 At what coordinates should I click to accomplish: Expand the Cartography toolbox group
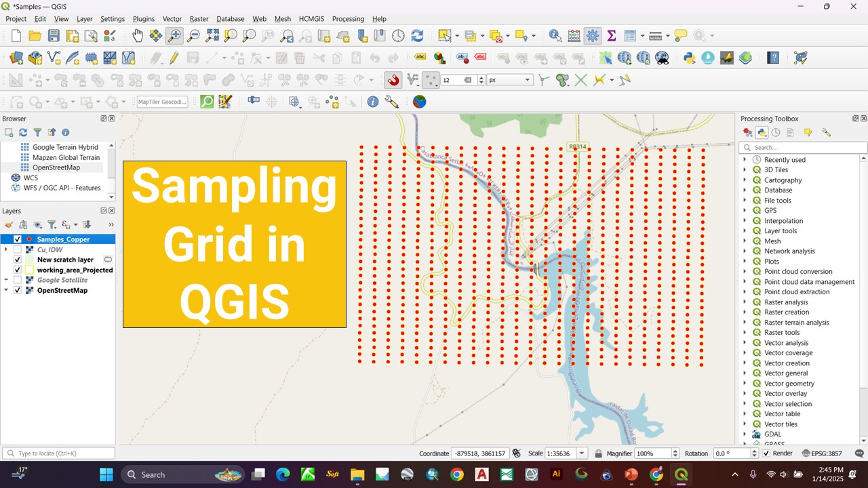[x=745, y=180]
